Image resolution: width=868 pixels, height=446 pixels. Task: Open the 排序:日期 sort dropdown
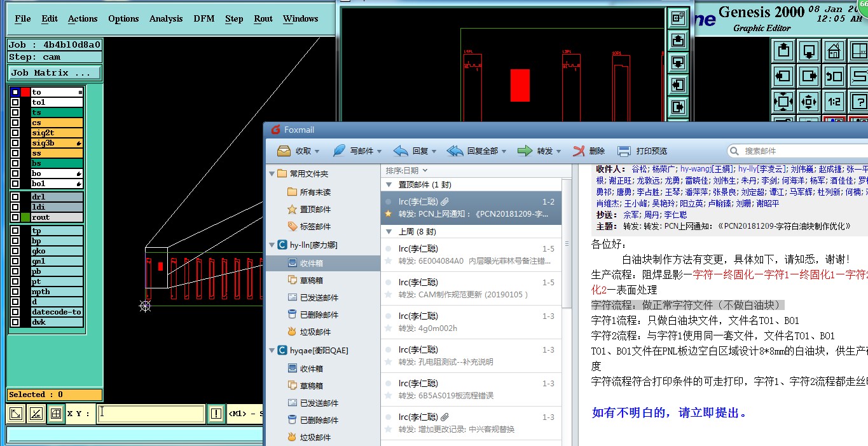pos(407,170)
